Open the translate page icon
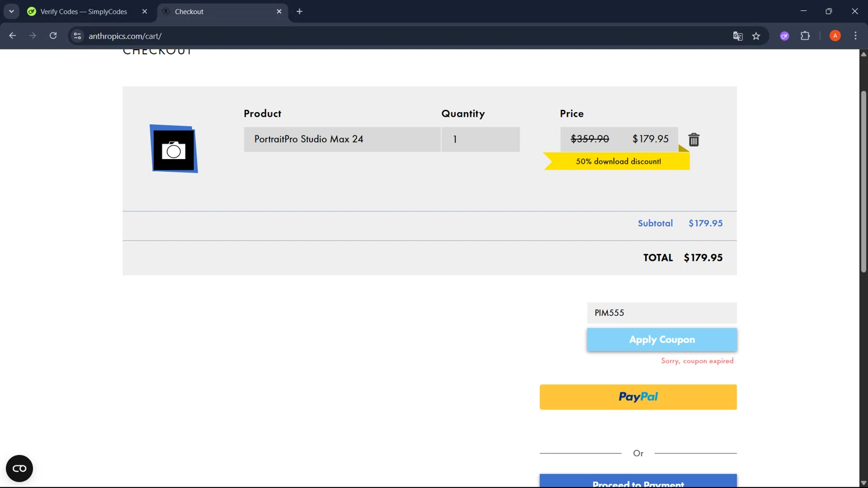The width and height of the screenshot is (868, 488). [x=738, y=36]
